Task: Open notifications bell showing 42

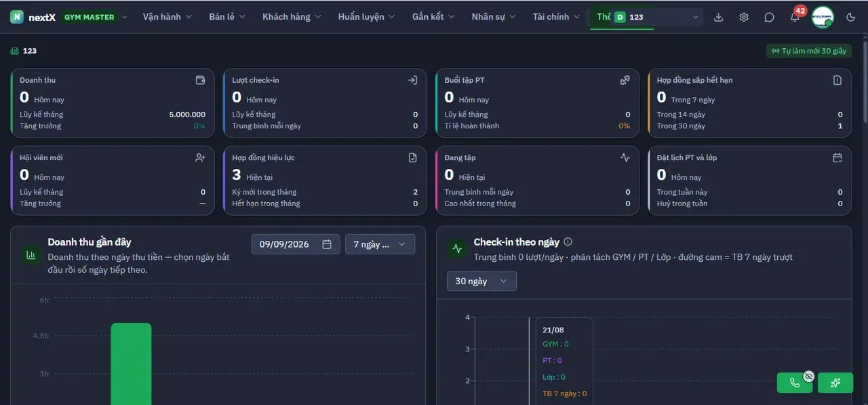Action: tap(795, 17)
